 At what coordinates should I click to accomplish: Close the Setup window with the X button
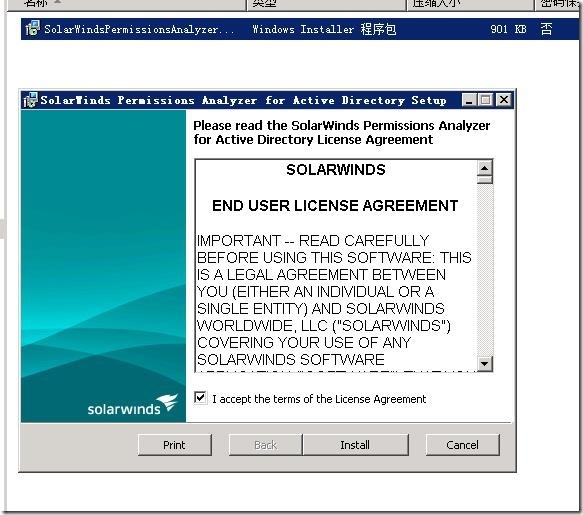coord(504,100)
